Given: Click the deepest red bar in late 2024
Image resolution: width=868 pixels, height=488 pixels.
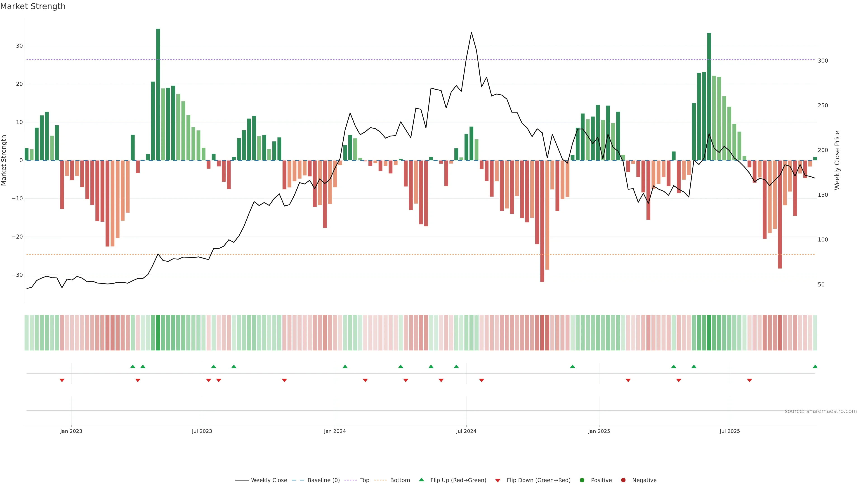Looking at the screenshot, I should coord(542,221).
